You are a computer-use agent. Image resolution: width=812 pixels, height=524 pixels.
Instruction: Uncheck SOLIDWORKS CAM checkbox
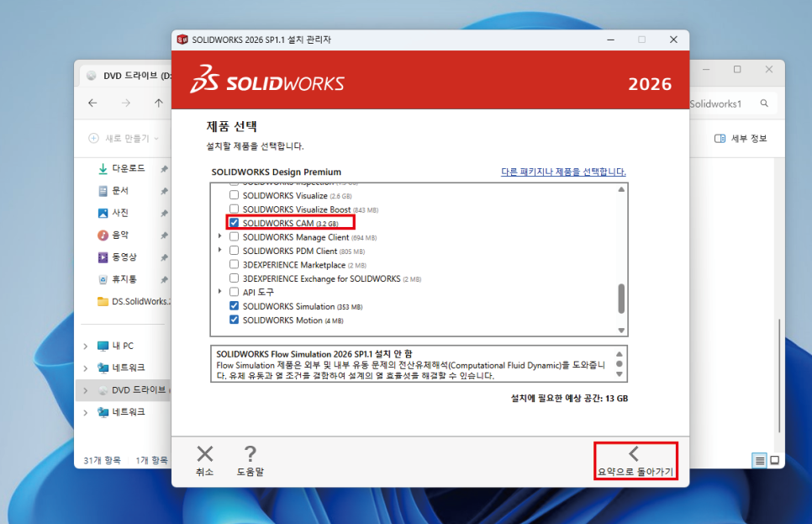click(234, 223)
